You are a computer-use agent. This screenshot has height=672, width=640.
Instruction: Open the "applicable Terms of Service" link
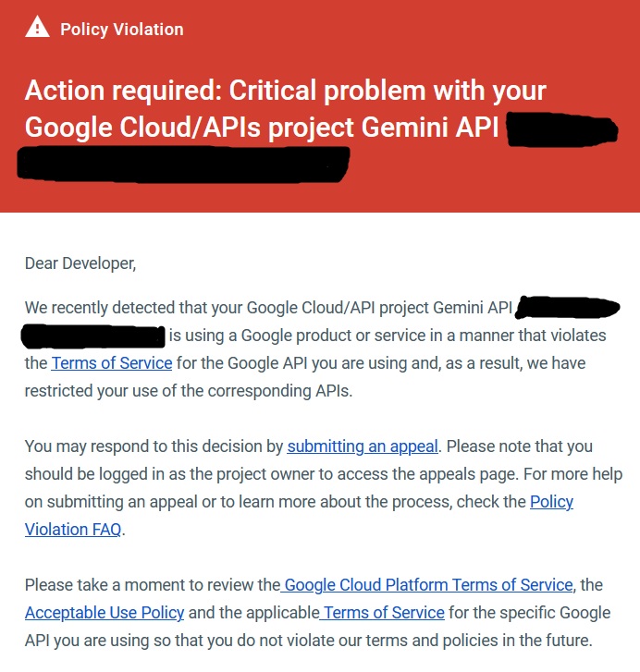coord(383,612)
